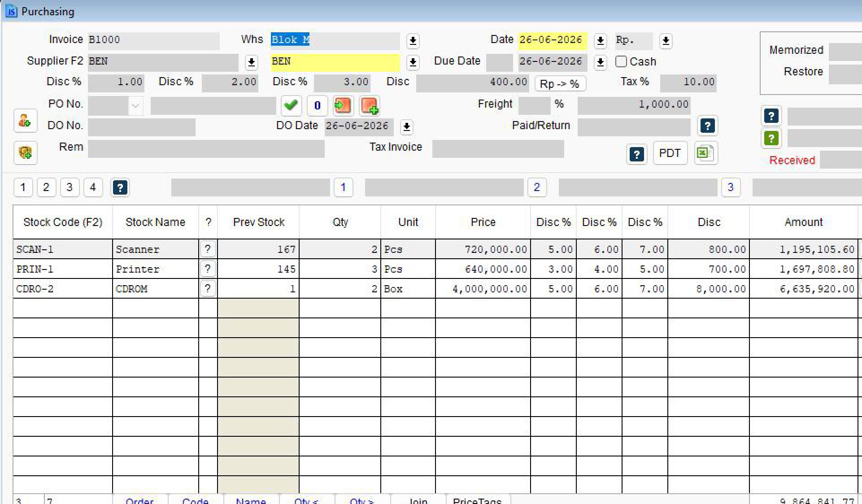Click the blue 2 button after second gray field

click(x=537, y=187)
